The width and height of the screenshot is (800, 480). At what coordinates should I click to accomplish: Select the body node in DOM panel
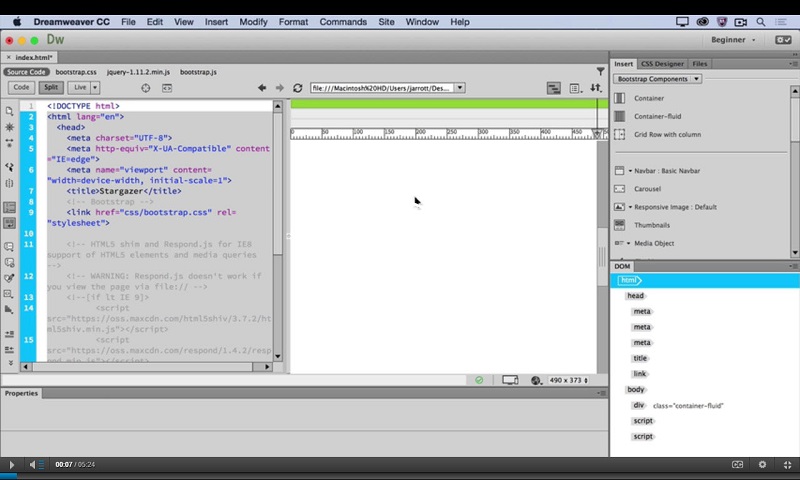635,390
